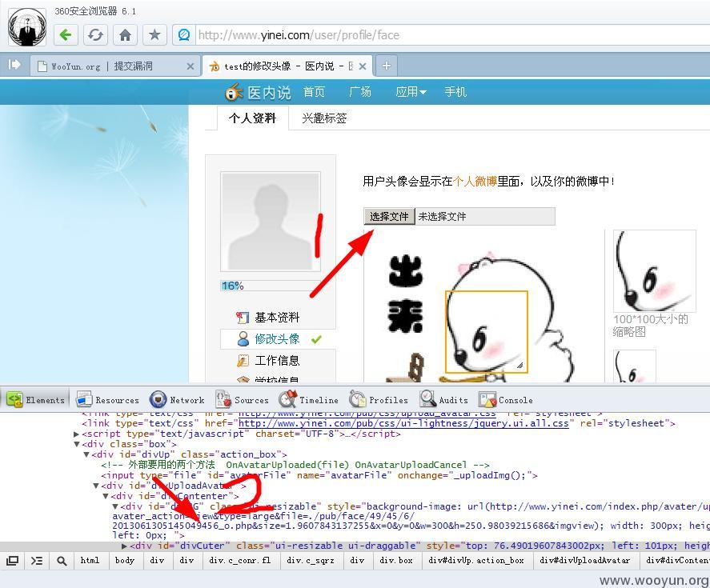Click the 个人微博 link

coord(475,182)
